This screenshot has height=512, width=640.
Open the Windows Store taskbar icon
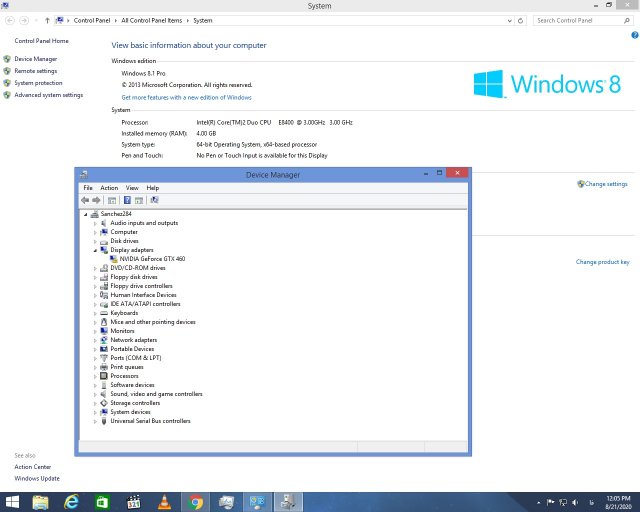coord(102,501)
